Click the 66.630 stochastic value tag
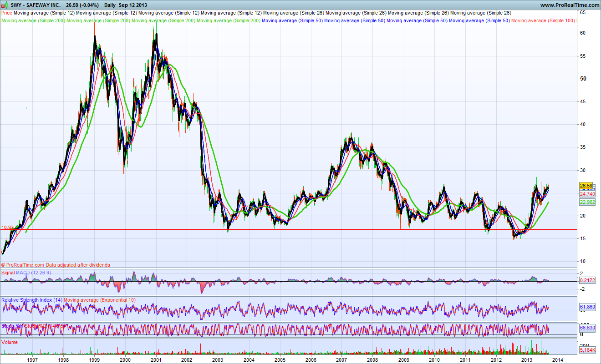Viewport: 601px width, 364px height. click(586, 327)
